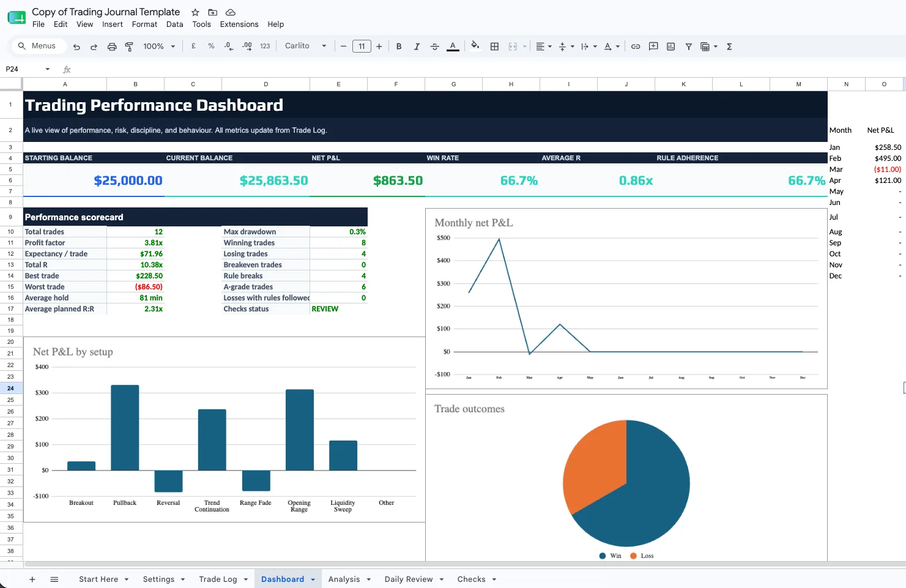This screenshot has height=588, width=906.
Task: Open the Insert menu
Action: coord(113,24)
